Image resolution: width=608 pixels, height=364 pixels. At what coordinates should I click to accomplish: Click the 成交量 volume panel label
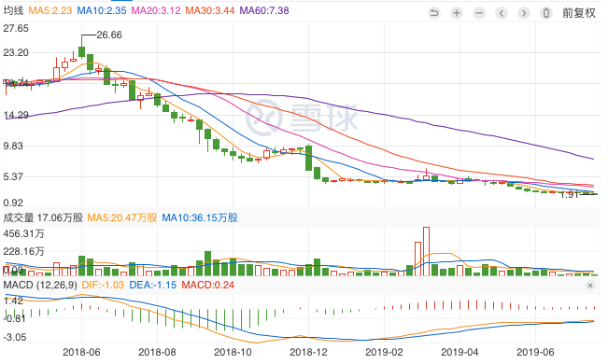pyautogui.click(x=19, y=217)
